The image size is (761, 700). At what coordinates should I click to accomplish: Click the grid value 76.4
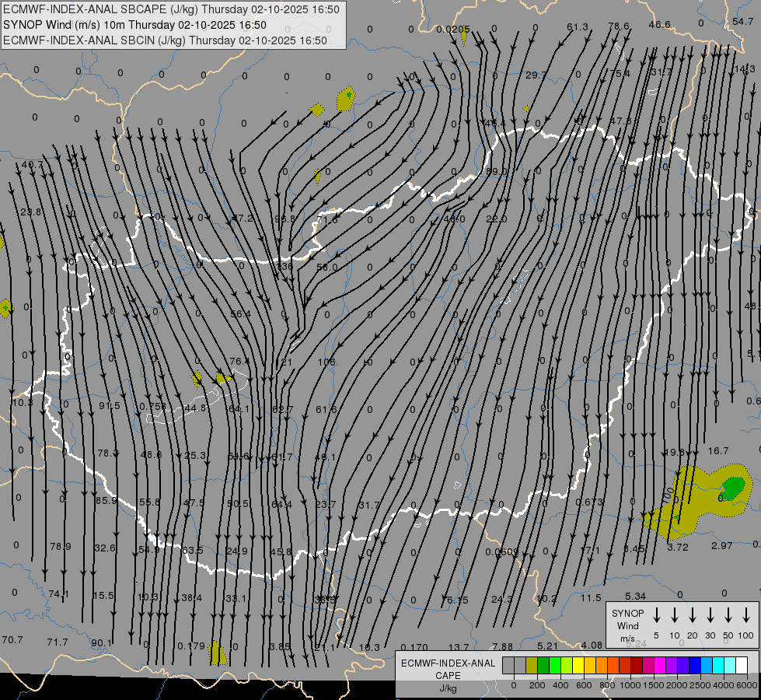(x=239, y=361)
